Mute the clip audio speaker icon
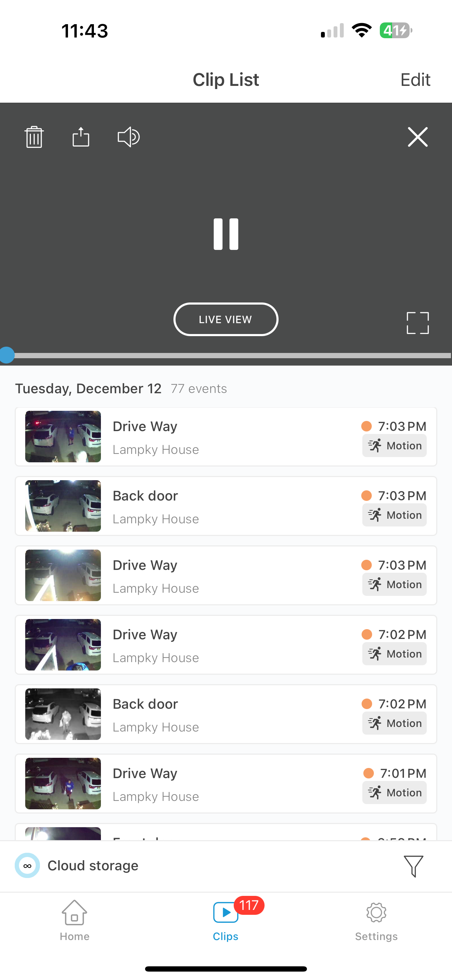 click(x=129, y=137)
